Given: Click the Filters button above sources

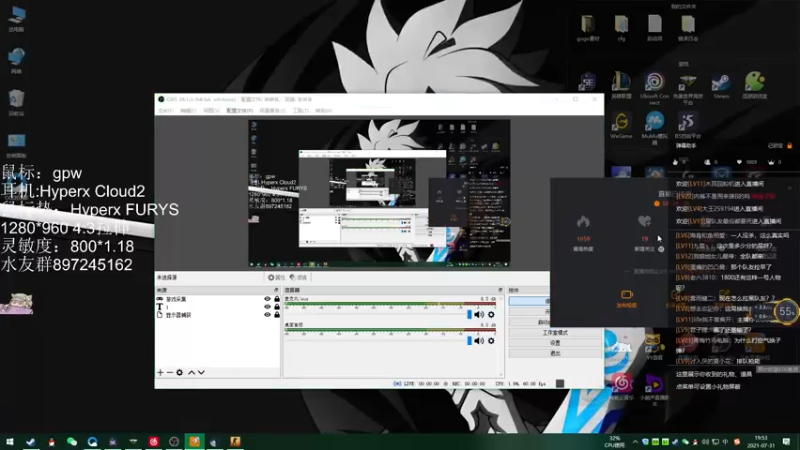Looking at the screenshot, I should (298, 278).
